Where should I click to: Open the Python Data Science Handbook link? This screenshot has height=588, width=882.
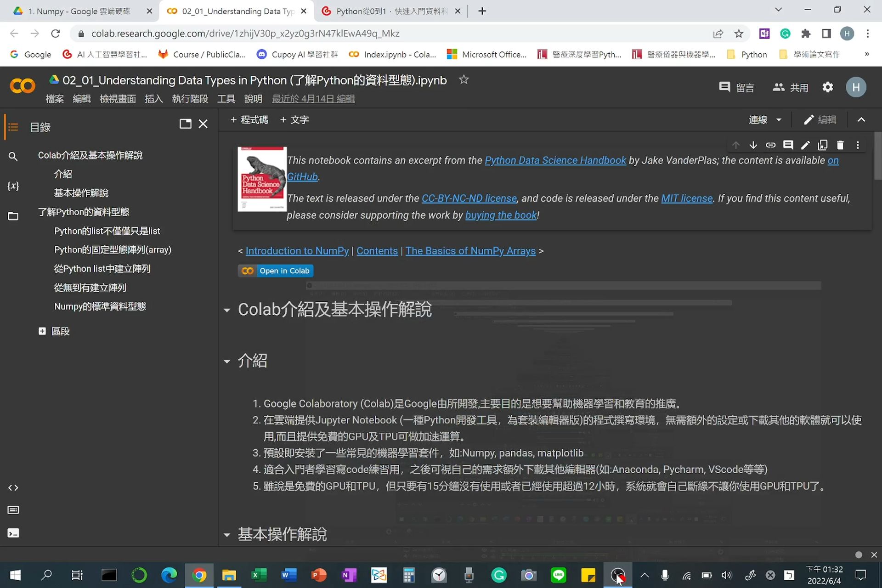[x=555, y=160]
